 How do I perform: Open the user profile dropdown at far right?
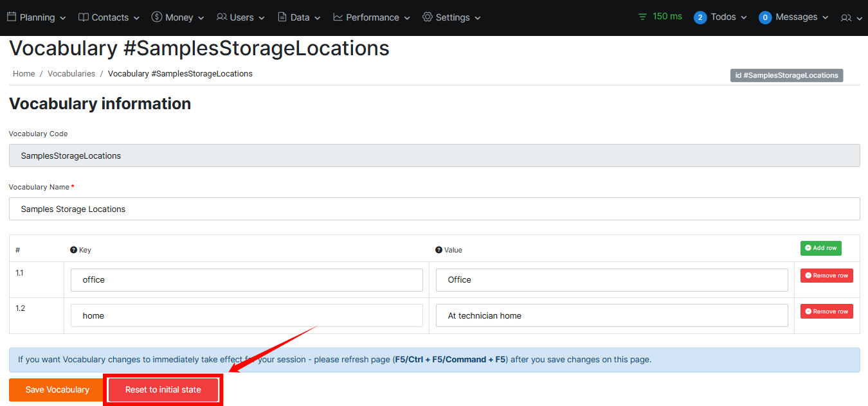851,18
